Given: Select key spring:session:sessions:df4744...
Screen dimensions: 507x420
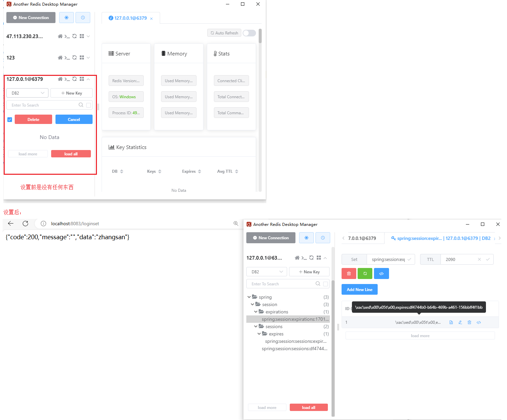Looking at the screenshot, I should click(294, 348).
